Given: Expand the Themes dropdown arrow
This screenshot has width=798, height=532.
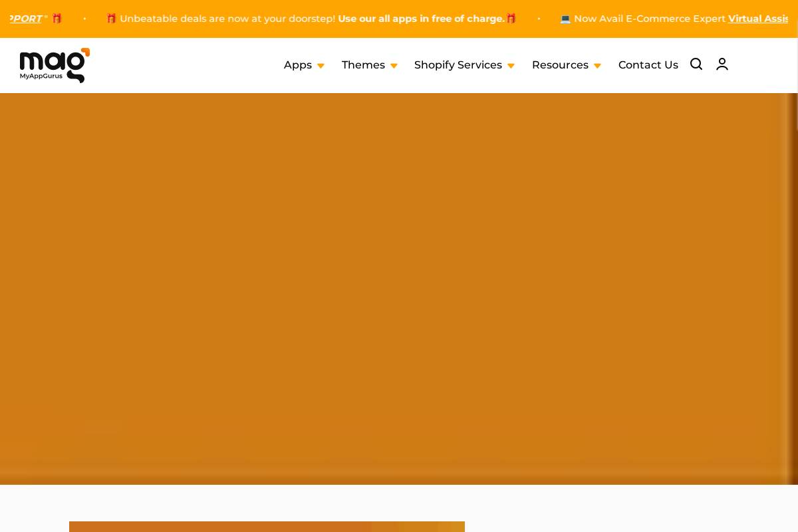Looking at the screenshot, I should tap(394, 66).
